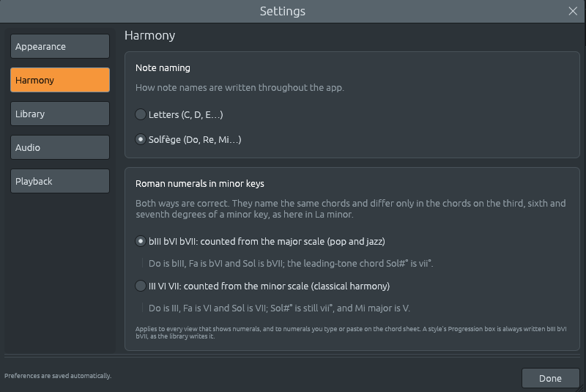The height and width of the screenshot is (392, 586).
Task: Click the Harmony page title
Action: click(150, 35)
